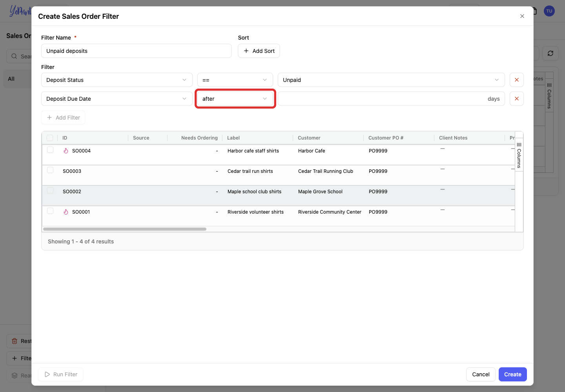Click the Add Sort button
Screen dimensions: 565x392
(259, 51)
